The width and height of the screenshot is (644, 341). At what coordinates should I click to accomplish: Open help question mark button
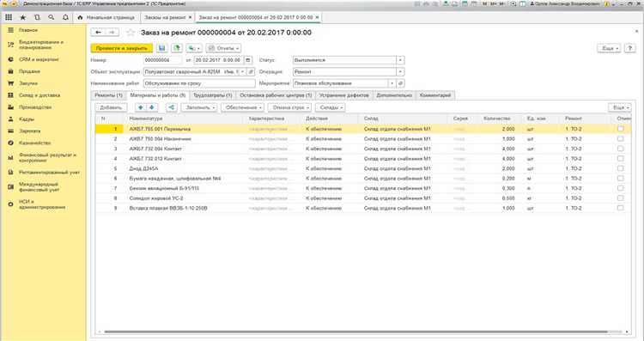[x=629, y=48]
